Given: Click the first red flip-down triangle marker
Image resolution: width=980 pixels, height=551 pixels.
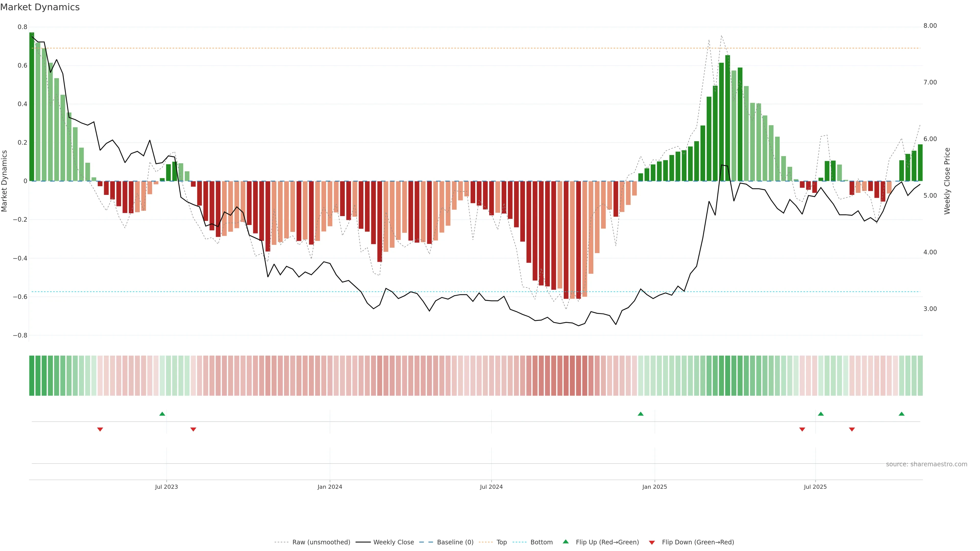Looking at the screenshot, I should tap(100, 429).
